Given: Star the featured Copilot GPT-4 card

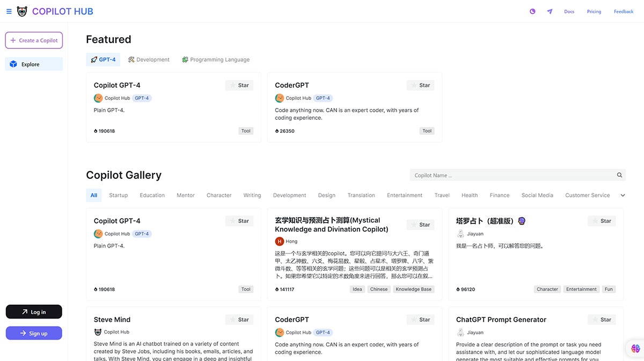Looking at the screenshot, I should (239, 85).
